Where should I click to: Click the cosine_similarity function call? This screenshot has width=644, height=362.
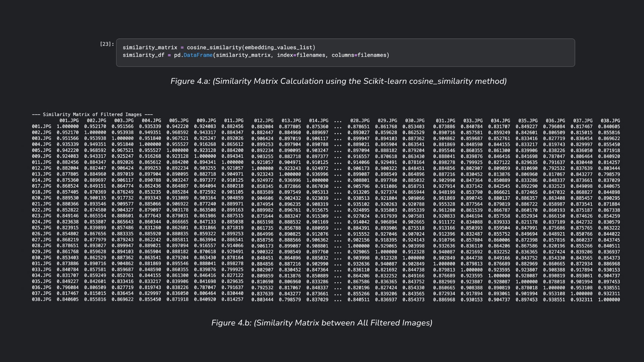214,48
